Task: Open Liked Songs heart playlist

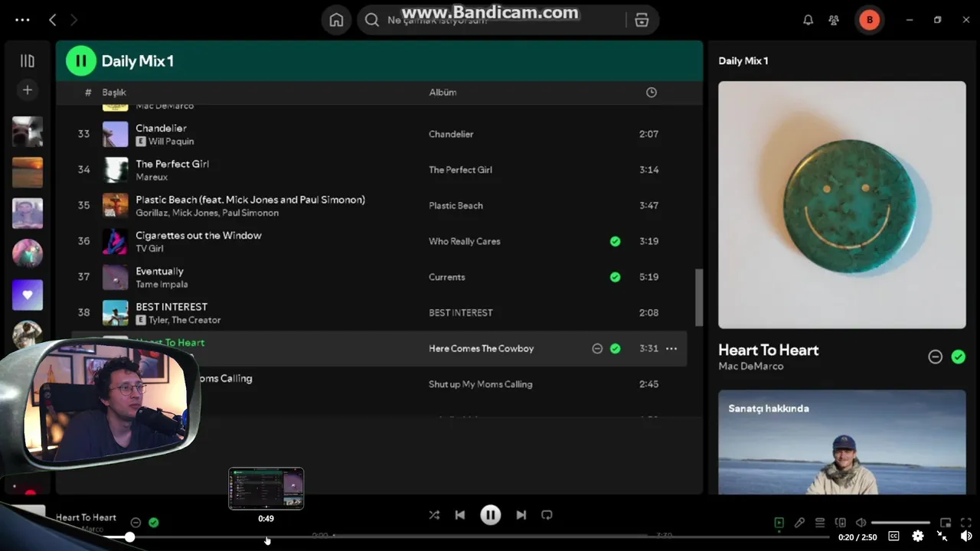Action: coord(28,295)
